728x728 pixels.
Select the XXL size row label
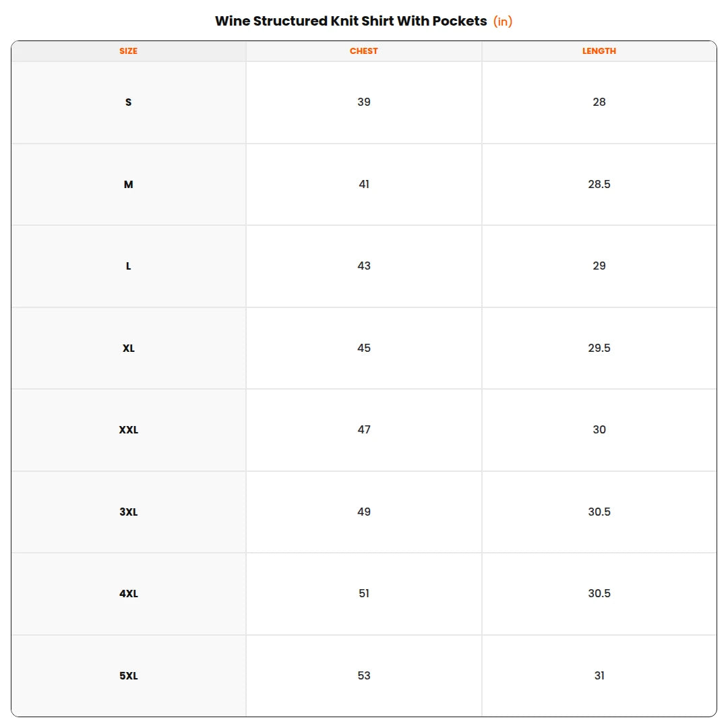coord(128,430)
